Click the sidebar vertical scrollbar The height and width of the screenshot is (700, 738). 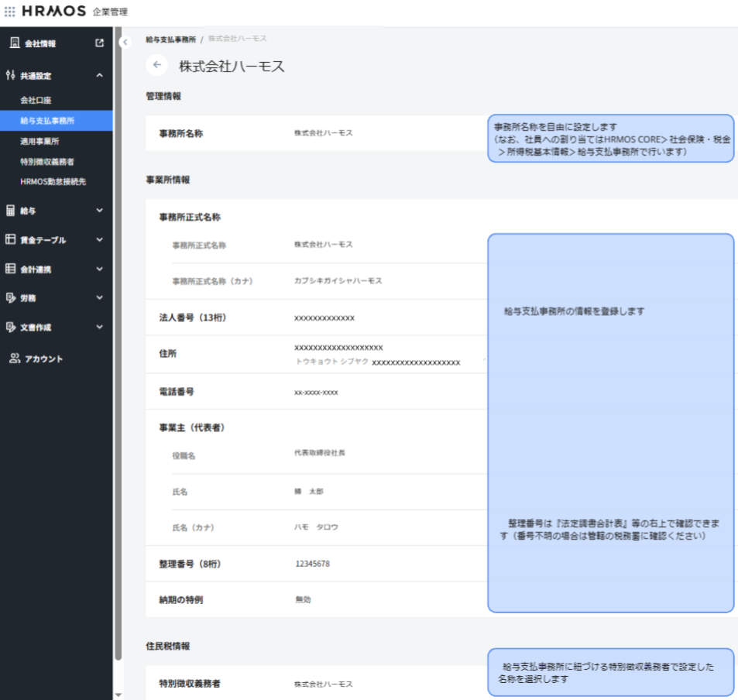[x=117, y=348]
